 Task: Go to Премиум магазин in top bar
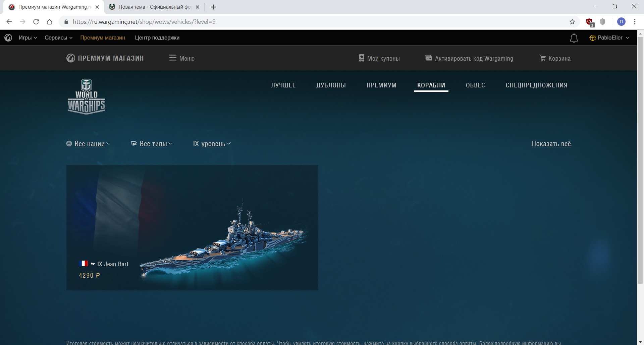(x=103, y=38)
